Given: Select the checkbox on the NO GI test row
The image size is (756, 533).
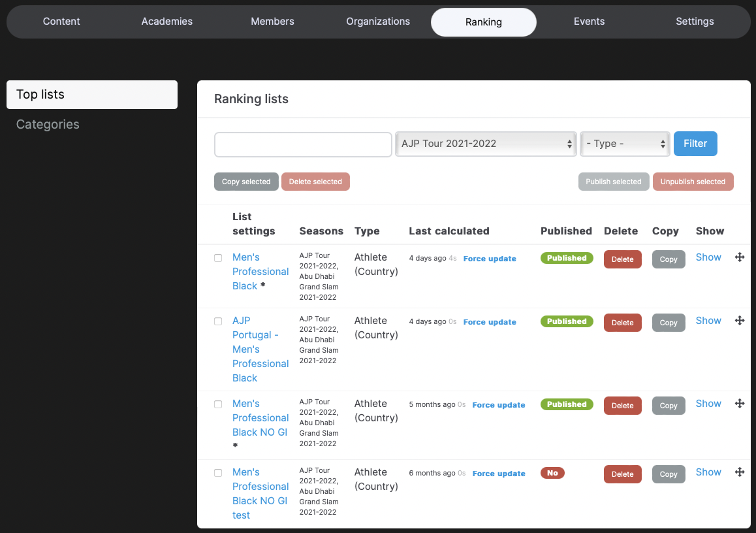Looking at the screenshot, I should tap(218, 473).
